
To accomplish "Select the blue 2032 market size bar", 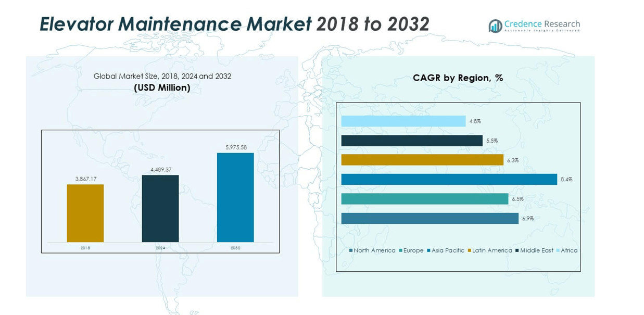I will click(235, 197).
